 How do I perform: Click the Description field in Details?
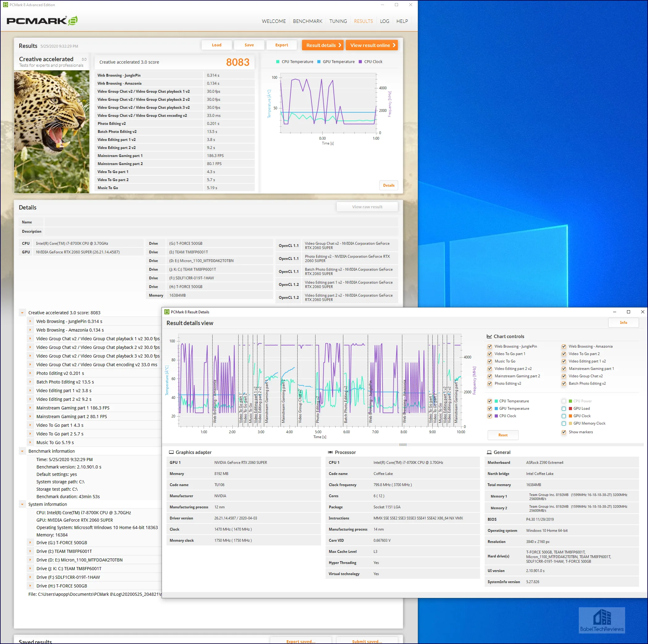(x=221, y=231)
